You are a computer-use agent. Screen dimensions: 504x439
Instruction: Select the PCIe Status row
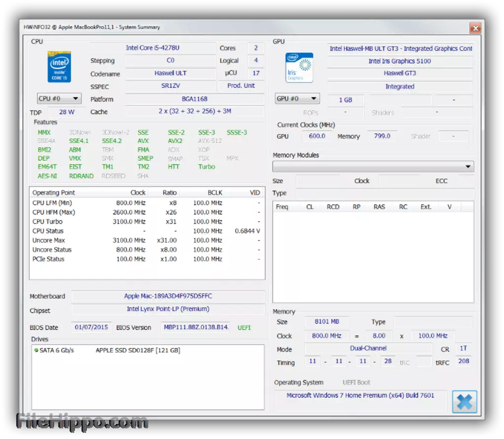tap(147, 259)
